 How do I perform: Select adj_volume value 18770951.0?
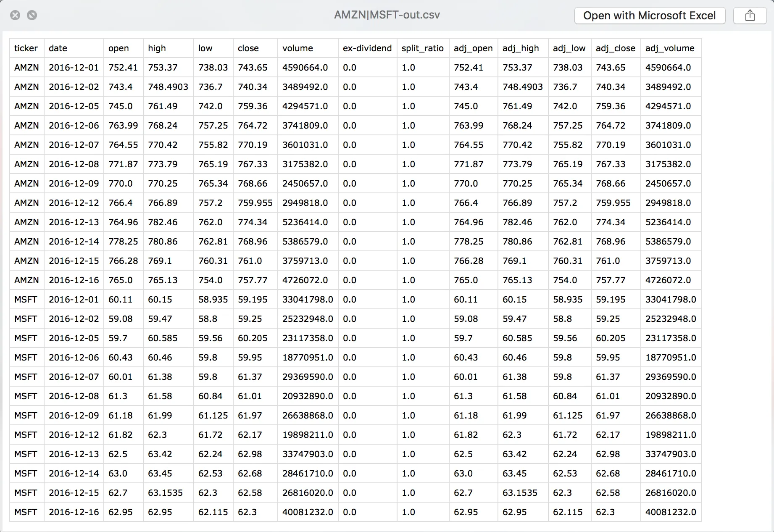(x=671, y=358)
